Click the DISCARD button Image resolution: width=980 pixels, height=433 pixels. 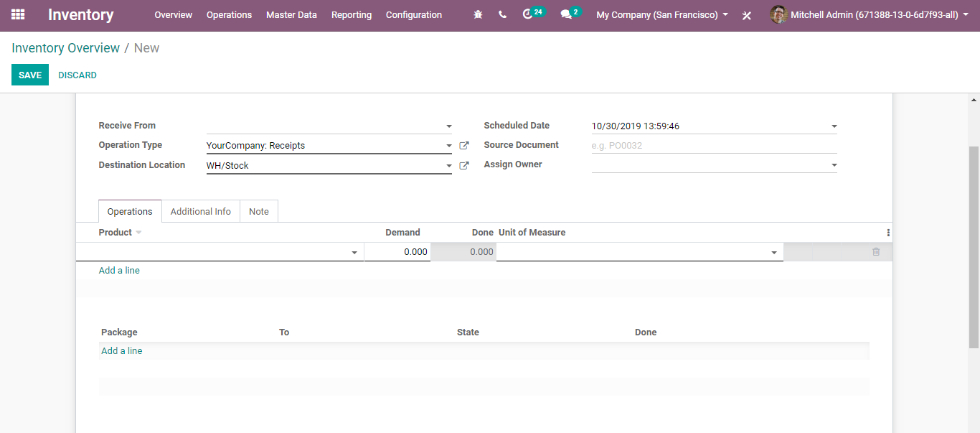click(x=77, y=75)
